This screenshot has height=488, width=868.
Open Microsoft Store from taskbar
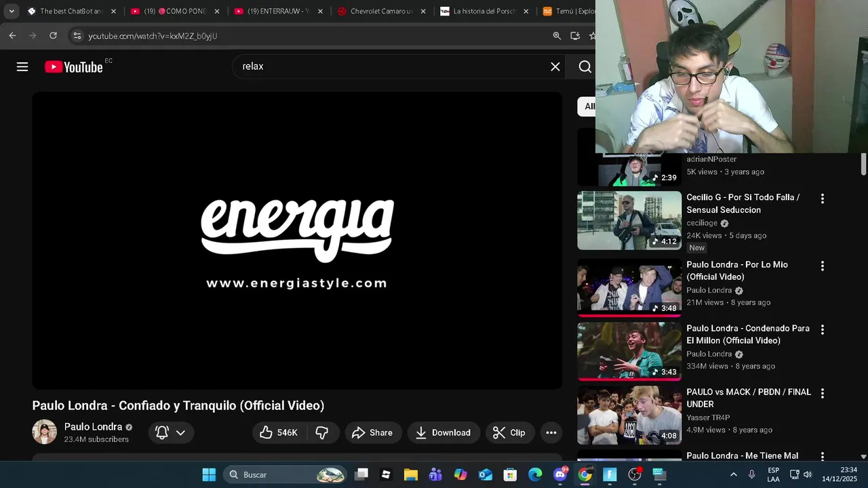[510, 474]
